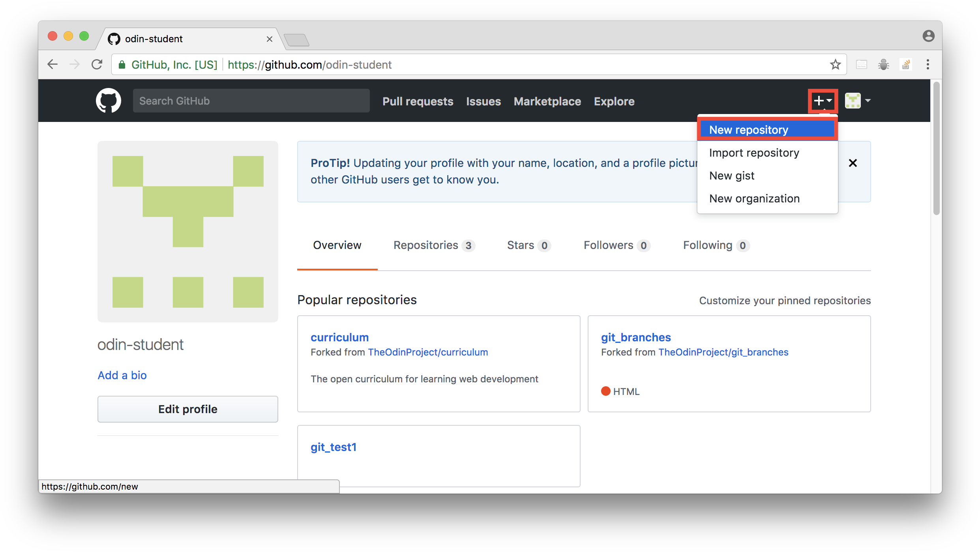The height and width of the screenshot is (552, 980).
Task: Click the GitHub Octocat logo in header
Action: point(109,101)
